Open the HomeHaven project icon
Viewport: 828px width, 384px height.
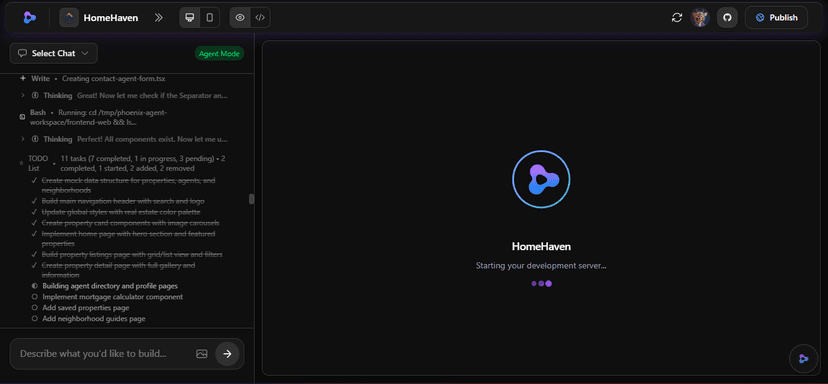(69, 17)
